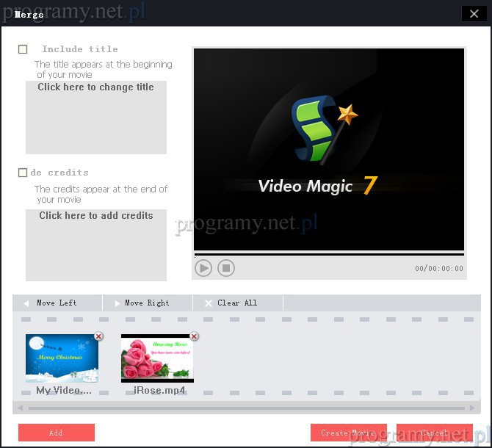Remove iRose.mp4 using its red X badge

[194, 336]
